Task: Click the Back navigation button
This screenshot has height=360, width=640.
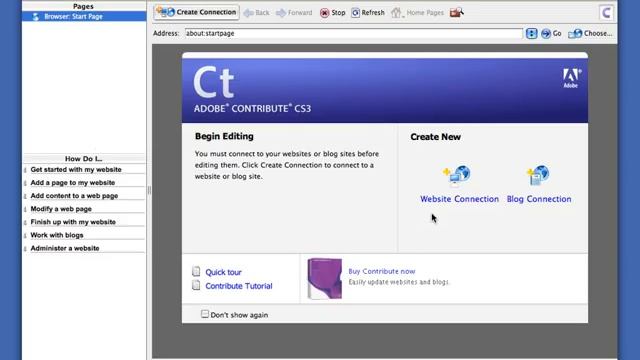Action: tap(256, 13)
